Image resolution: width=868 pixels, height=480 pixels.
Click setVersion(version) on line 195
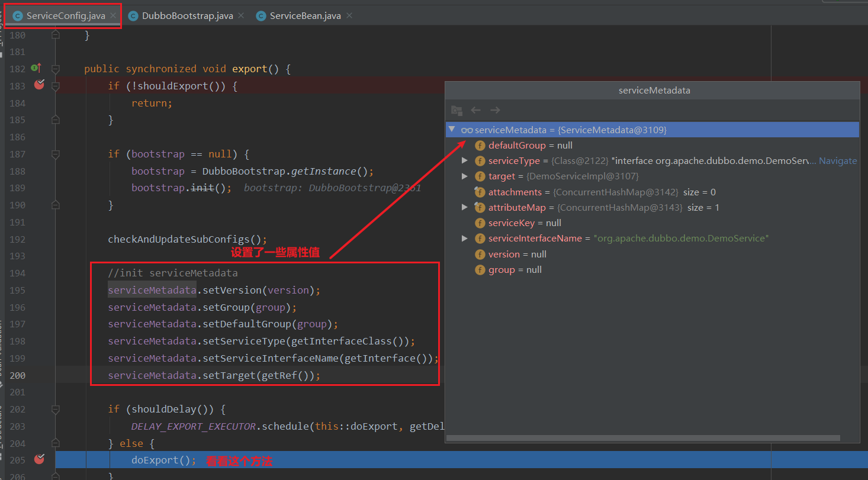coord(258,290)
